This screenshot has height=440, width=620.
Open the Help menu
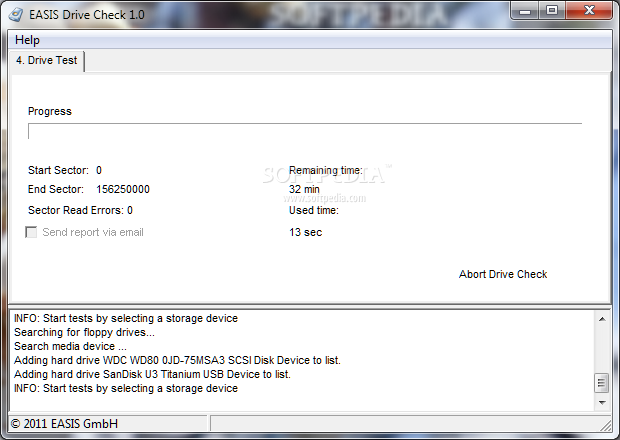tap(27, 40)
